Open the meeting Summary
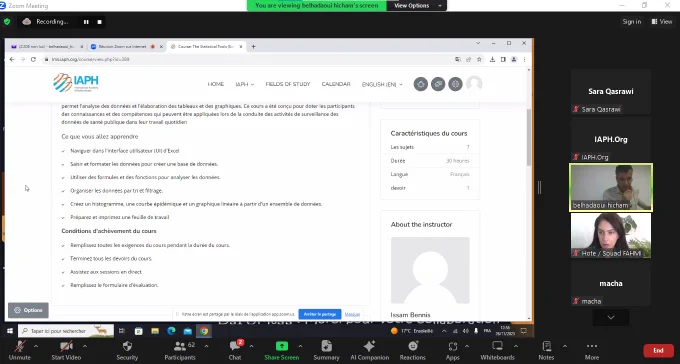Screen dimensions: 680x364 (326, 351)
